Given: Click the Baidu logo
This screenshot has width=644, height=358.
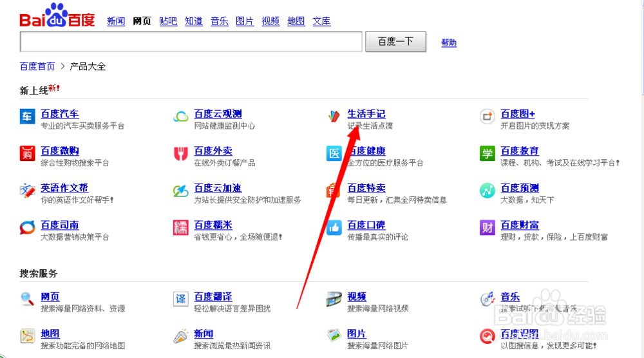Looking at the screenshot, I should pos(57,15).
